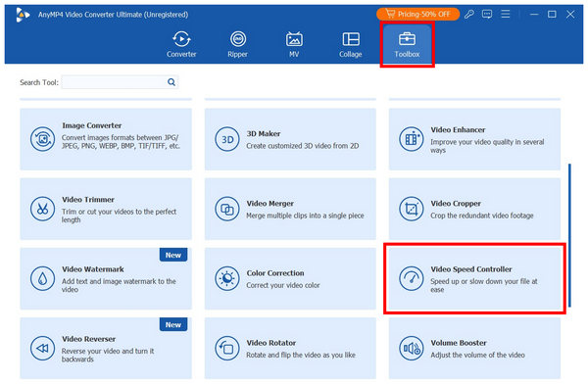588x384 pixels.
Task: Click the Video Cropper icon
Action: pyautogui.click(x=411, y=209)
